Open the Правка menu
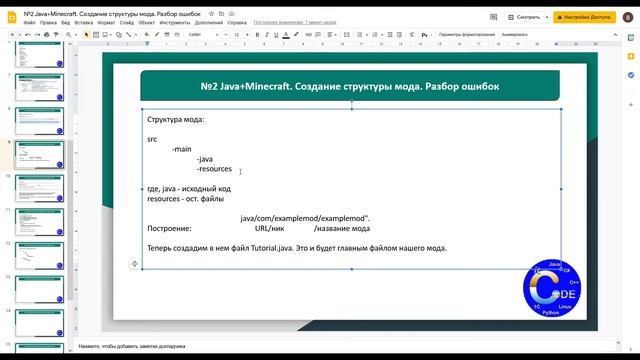 click(48, 23)
